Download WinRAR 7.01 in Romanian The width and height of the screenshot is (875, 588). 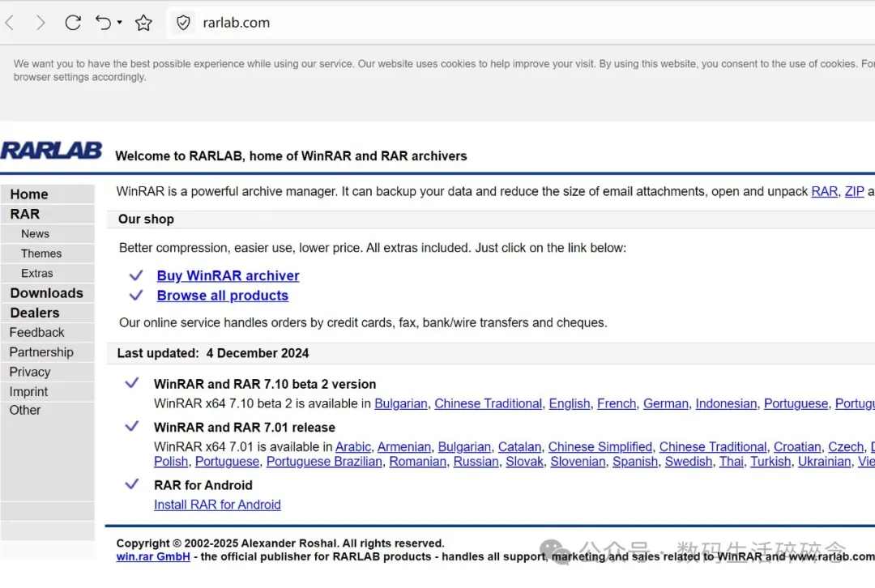tap(417, 462)
